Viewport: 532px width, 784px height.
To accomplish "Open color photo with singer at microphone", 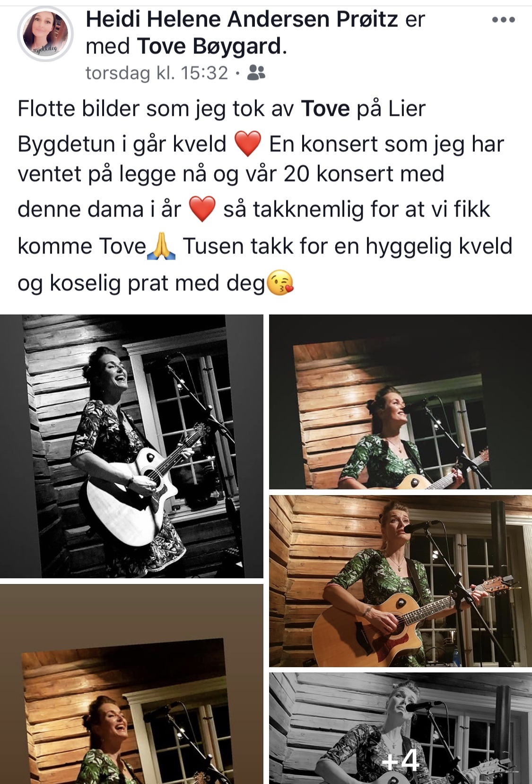I will (x=401, y=581).
